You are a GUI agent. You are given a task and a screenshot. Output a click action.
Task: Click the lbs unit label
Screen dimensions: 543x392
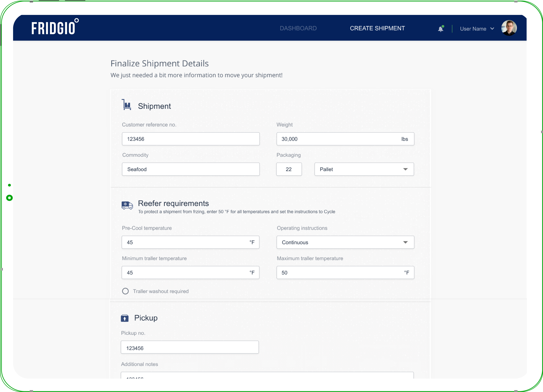click(x=405, y=139)
